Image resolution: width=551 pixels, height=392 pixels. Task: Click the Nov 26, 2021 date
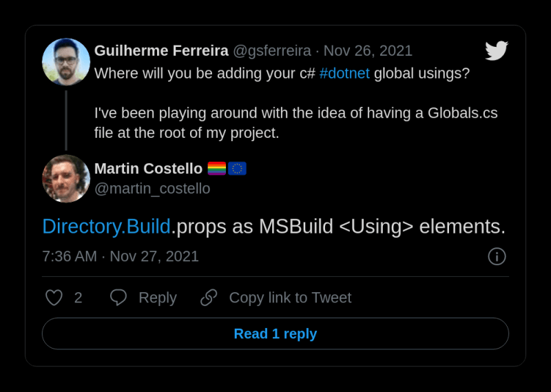coord(368,50)
